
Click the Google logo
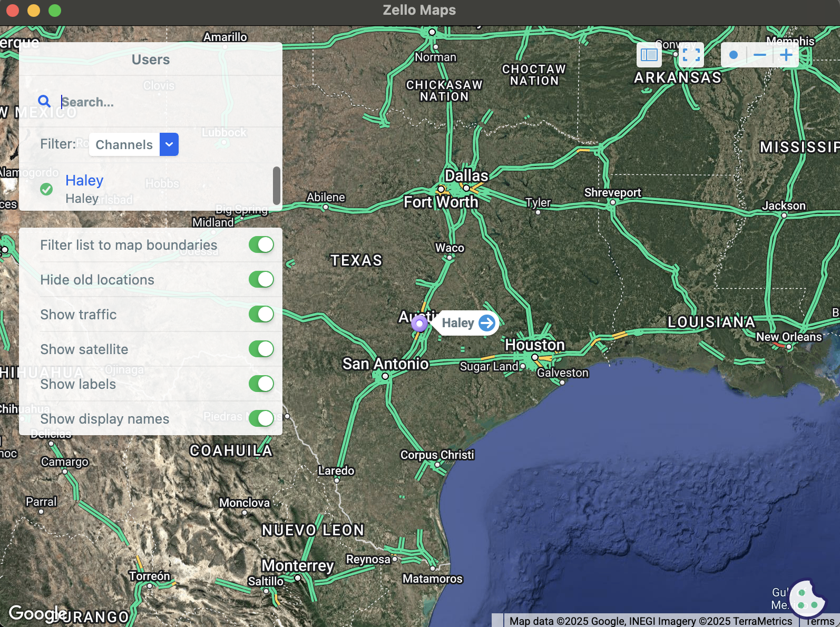click(x=37, y=613)
